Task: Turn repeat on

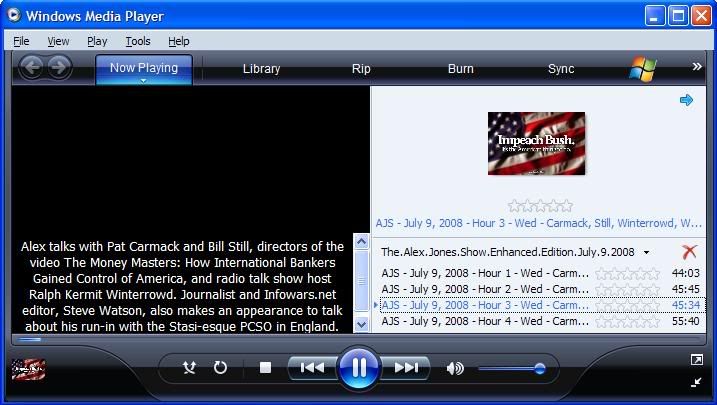Action: point(220,368)
